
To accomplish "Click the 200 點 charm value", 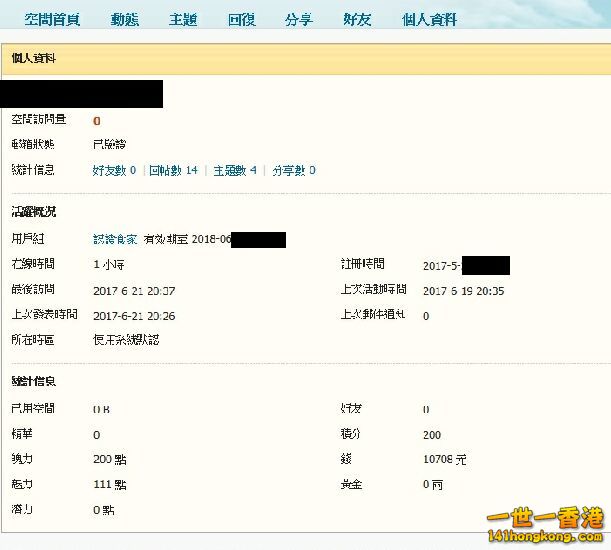I will pos(109,460).
